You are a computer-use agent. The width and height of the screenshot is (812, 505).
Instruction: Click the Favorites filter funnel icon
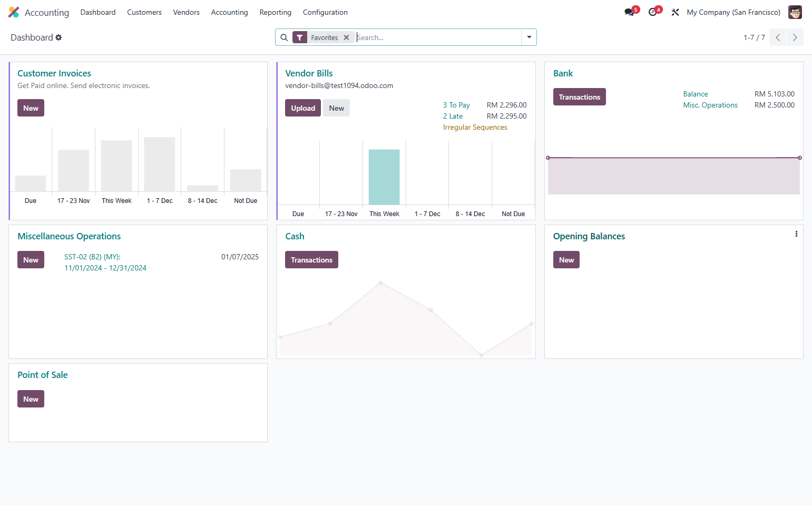pos(300,37)
